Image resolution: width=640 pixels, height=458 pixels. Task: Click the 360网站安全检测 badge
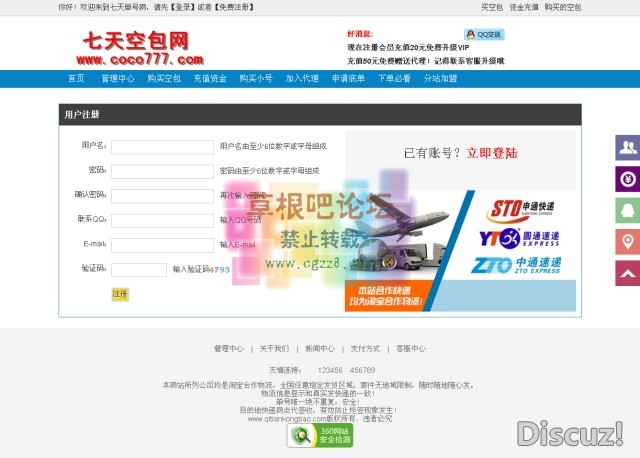click(x=320, y=435)
